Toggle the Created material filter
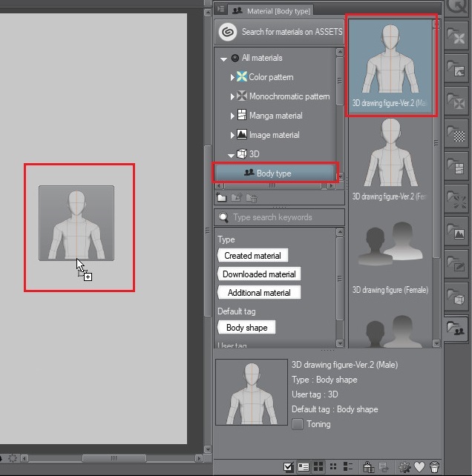The width and height of the screenshot is (472, 476). coord(252,256)
